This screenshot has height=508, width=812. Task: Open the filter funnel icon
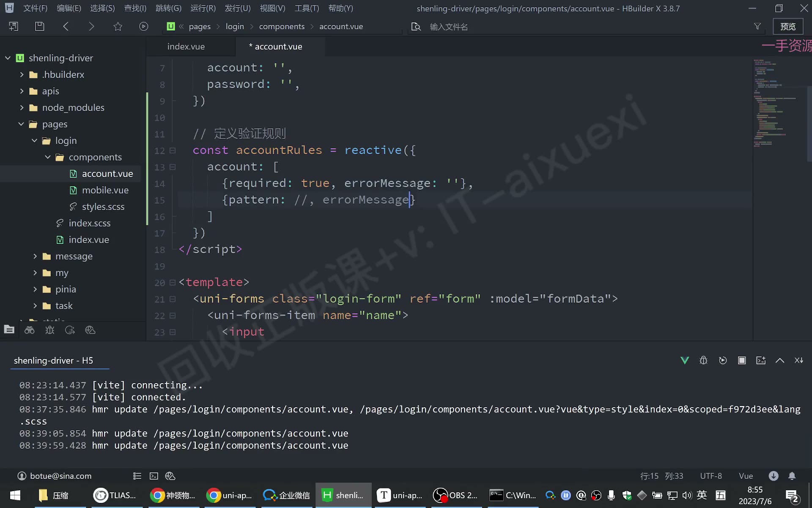[x=757, y=26]
